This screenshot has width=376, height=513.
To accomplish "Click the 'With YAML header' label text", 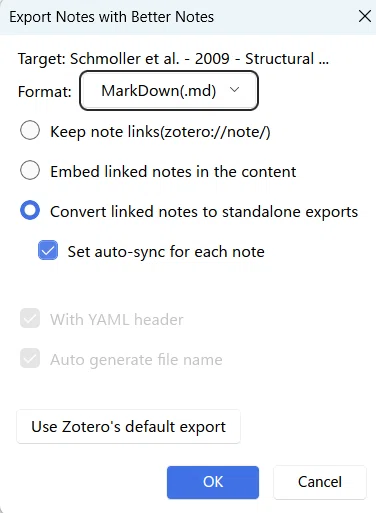I will pos(117,320).
